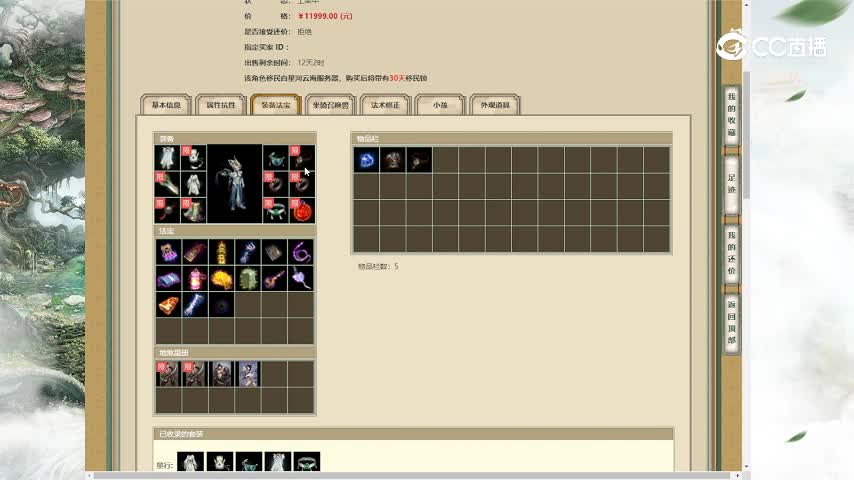The width and height of the screenshot is (854, 480).
Task: Inspect the purple scroll treasure icon
Action: click(x=168, y=252)
